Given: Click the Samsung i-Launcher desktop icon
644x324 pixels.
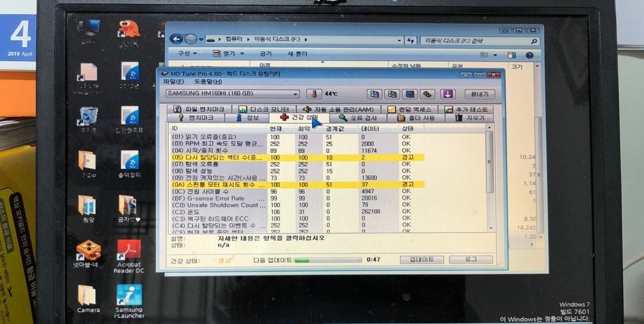Looking at the screenshot, I should coord(129,301).
